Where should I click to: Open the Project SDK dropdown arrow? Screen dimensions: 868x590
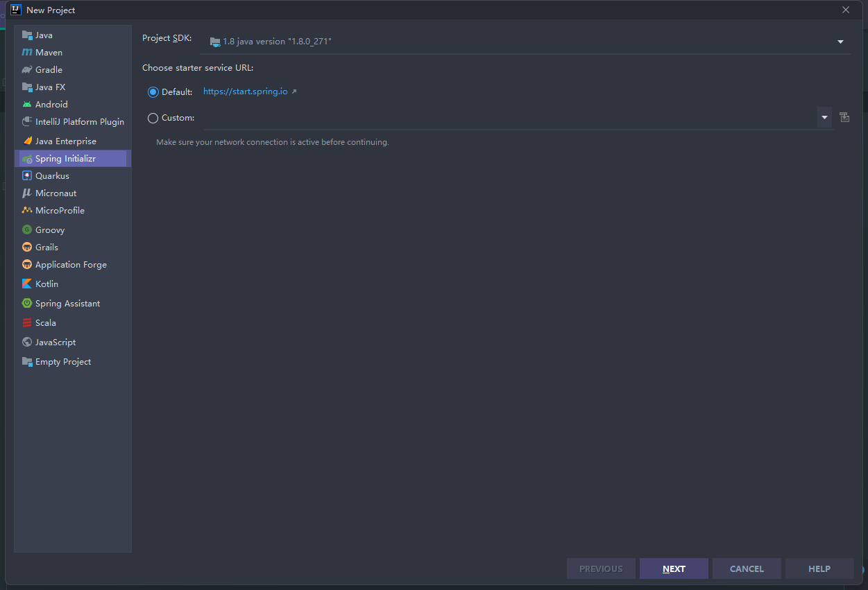click(840, 42)
